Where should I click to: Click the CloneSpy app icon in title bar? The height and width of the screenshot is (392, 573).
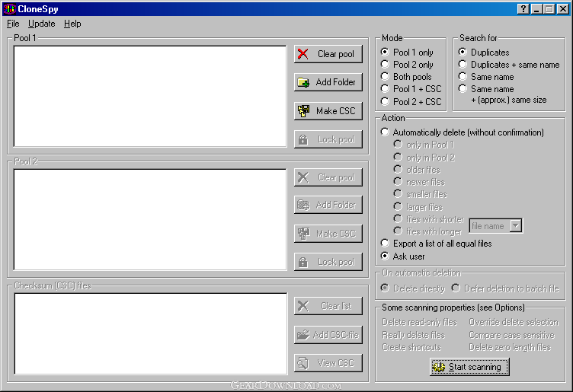point(9,9)
